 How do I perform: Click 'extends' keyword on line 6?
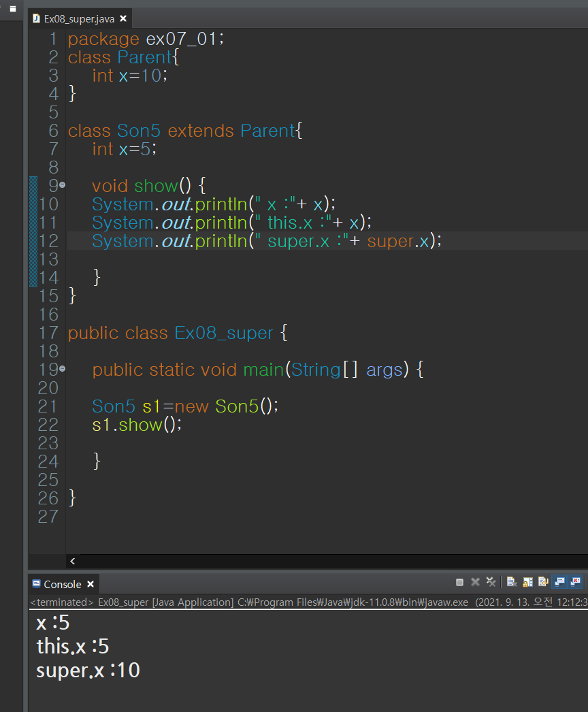(201, 131)
